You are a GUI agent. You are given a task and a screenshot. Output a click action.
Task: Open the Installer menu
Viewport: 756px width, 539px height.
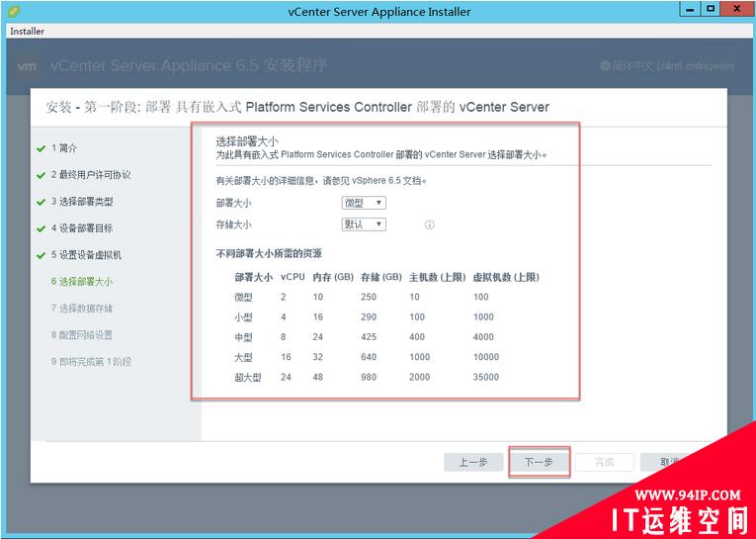[x=28, y=32]
